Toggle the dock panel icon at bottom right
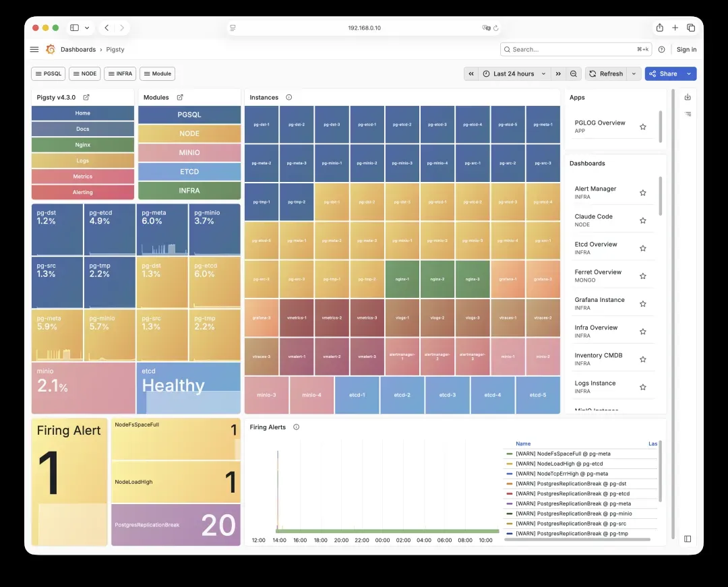Image resolution: width=728 pixels, height=587 pixels. click(x=688, y=538)
